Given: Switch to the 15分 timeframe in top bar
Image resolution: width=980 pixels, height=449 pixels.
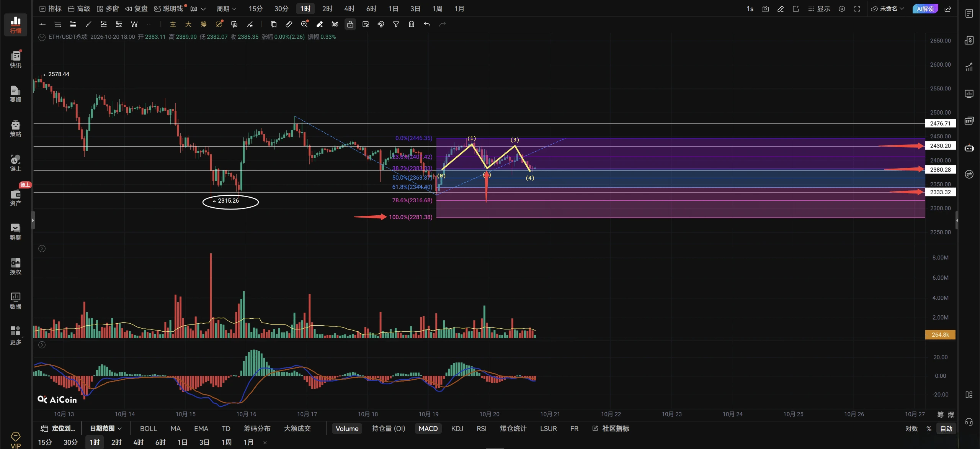Looking at the screenshot, I should 255,8.
